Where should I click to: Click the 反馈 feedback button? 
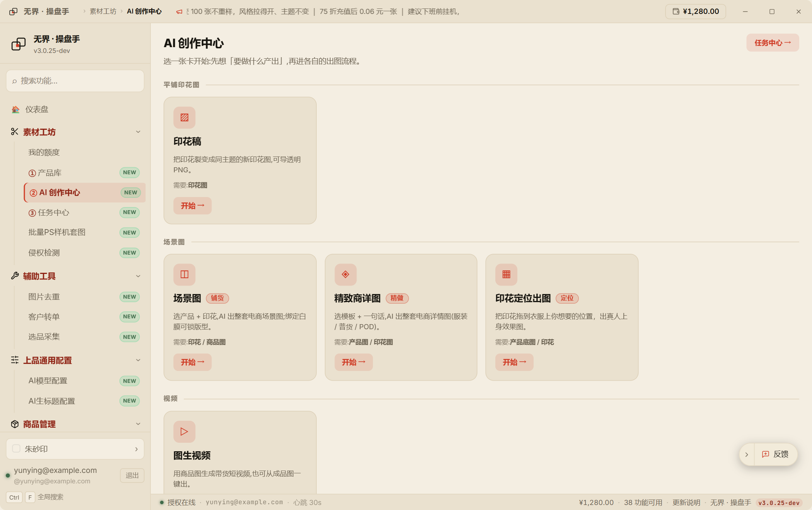coord(775,454)
